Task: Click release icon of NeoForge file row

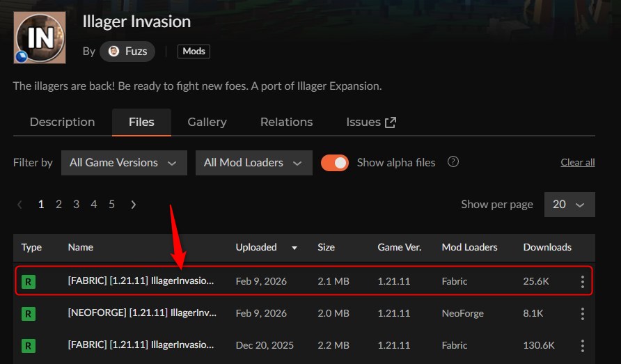Action: tap(28, 314)
